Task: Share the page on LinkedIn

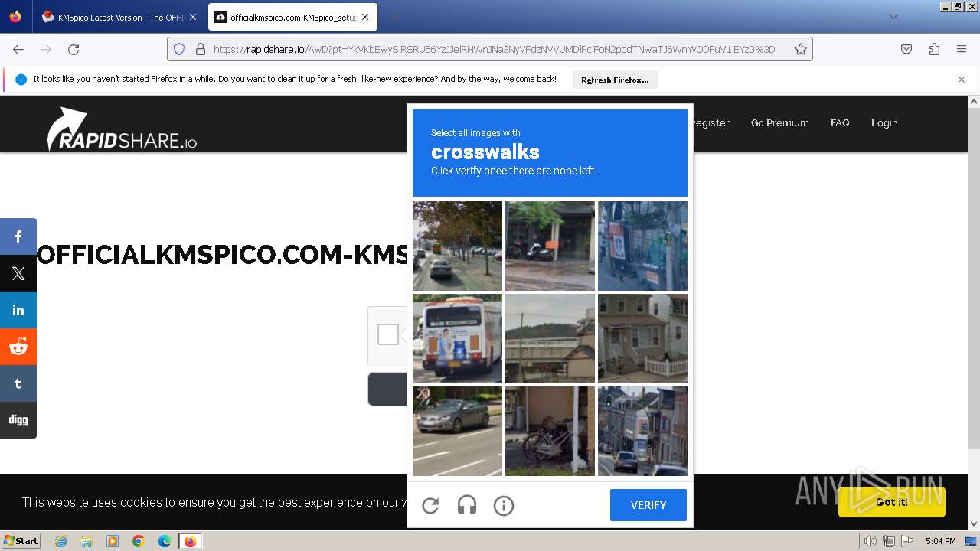Action: (x=18, y=310)
